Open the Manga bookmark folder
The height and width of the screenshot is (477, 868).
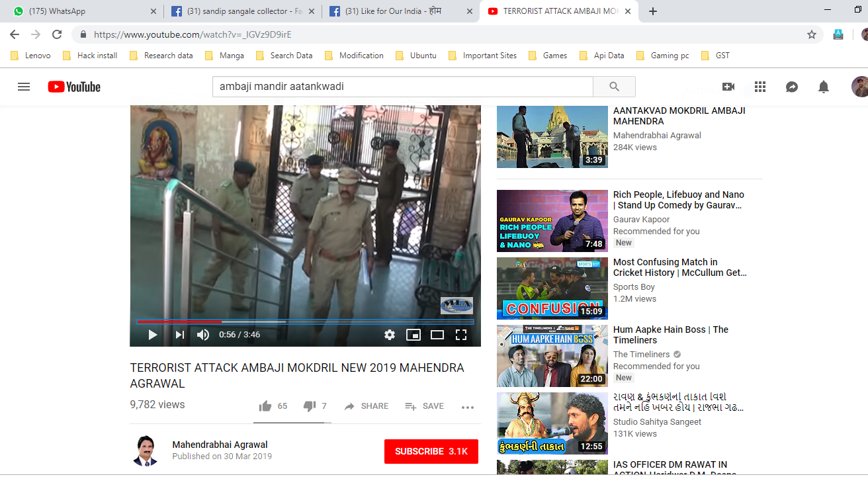(x=224, y=56)
